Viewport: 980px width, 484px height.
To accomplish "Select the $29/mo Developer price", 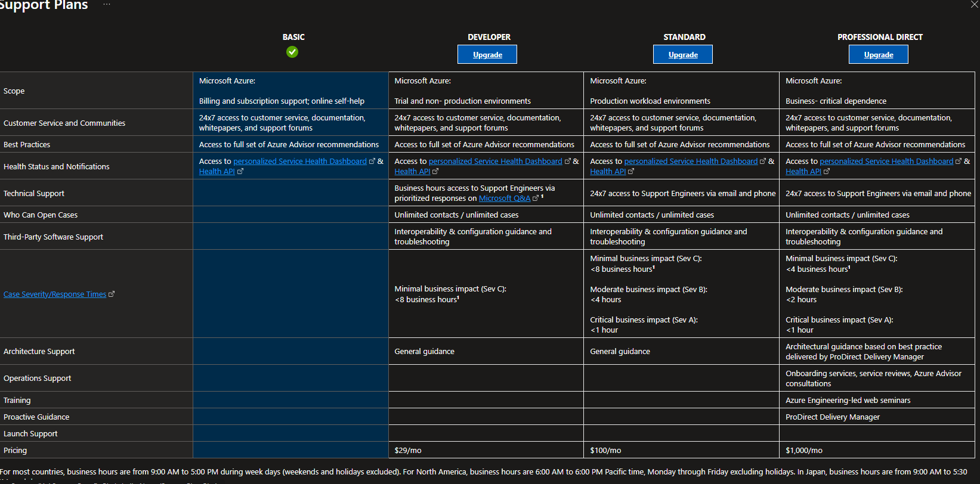I will point(408,451).
